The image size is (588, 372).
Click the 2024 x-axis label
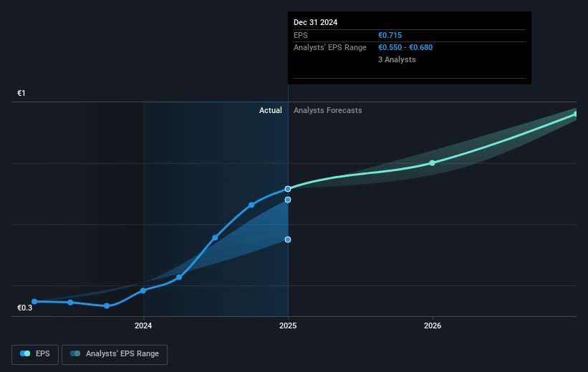(143, 326)
